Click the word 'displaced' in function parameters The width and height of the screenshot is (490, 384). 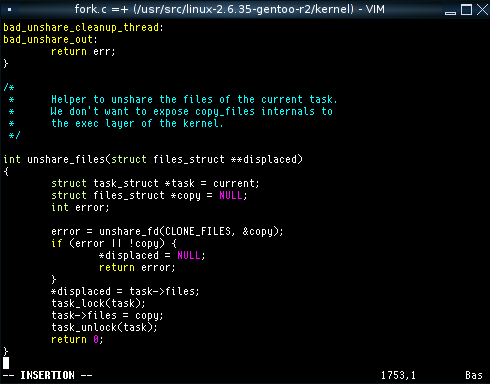tap(270, 159)
